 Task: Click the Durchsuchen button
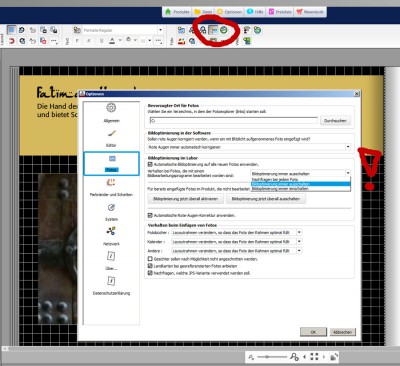[335, 121]
